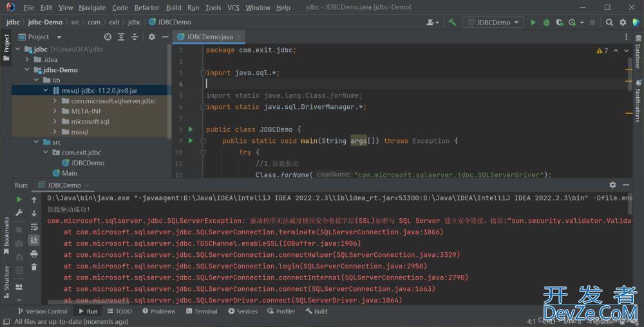Open Run panel settings gear
Viewport: 644px width, 327px height.
click(612, 185)
